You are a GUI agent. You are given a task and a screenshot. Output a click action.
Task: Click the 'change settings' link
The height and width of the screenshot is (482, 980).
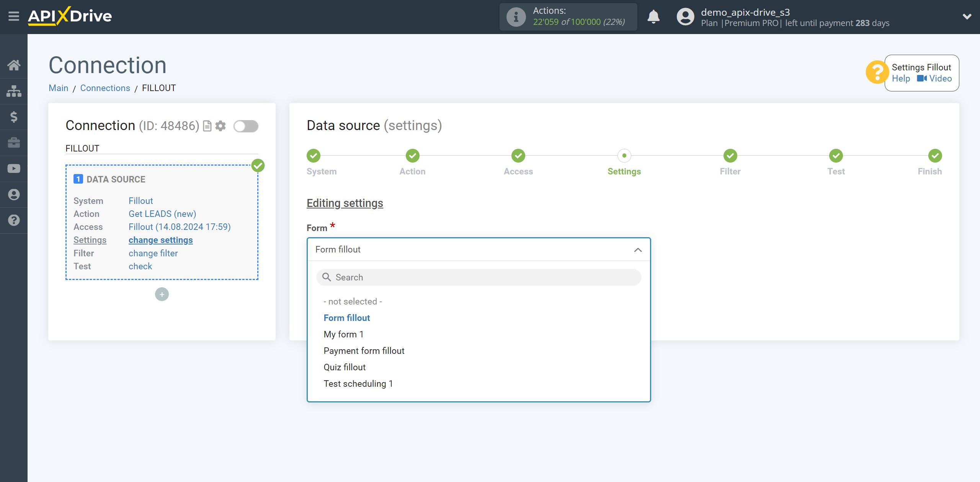(x=161, y=240)
